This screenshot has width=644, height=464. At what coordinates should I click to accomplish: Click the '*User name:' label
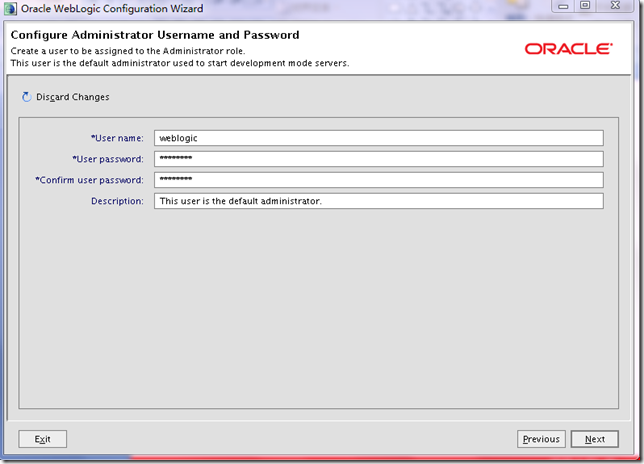(x=117, y=138)
